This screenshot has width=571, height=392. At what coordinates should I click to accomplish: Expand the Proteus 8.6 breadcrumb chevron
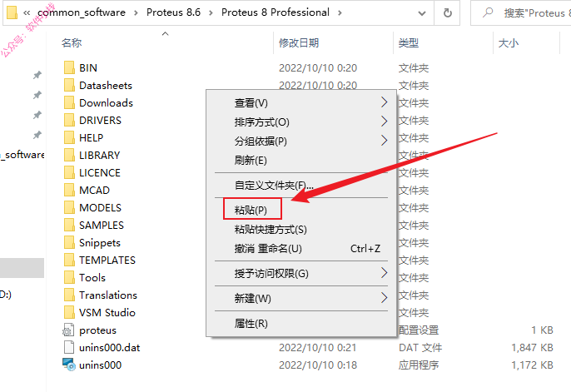pos(211,13)
